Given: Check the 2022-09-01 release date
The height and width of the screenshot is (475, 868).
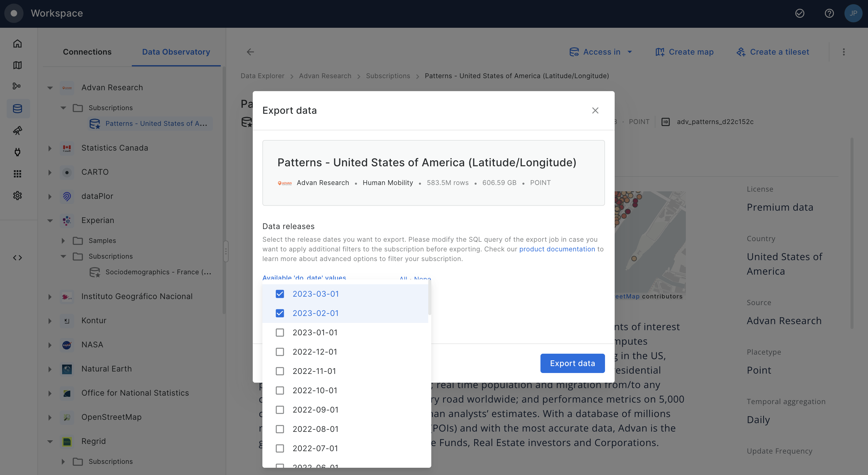Looking at the screenshot, I should pos(280,410).
